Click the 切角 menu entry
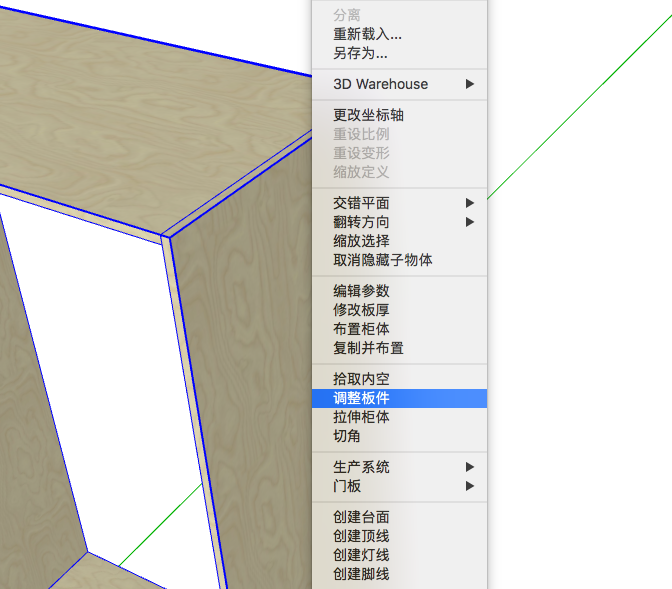This screenshot has width=672, height=589. click(347, 436)
